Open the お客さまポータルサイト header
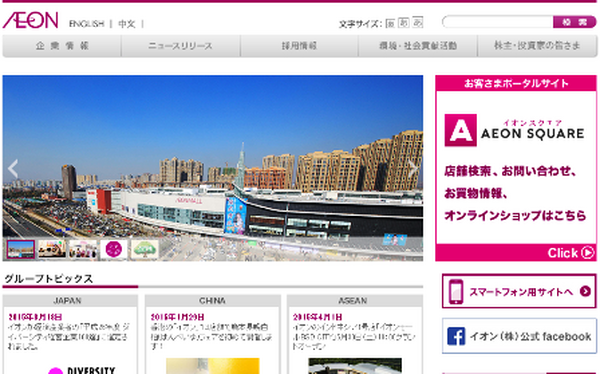Screen dimensions: 600x374 [x=516, y=83]
